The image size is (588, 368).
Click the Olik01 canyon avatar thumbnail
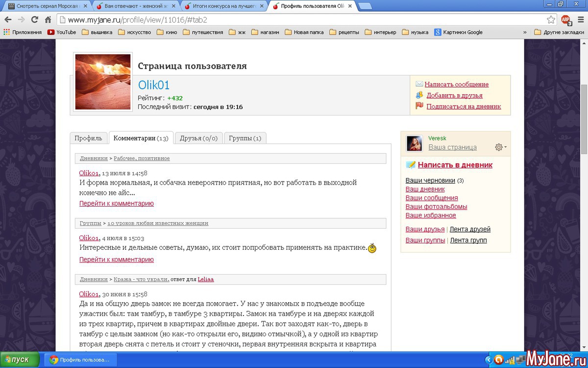click(x=103, y=82)
